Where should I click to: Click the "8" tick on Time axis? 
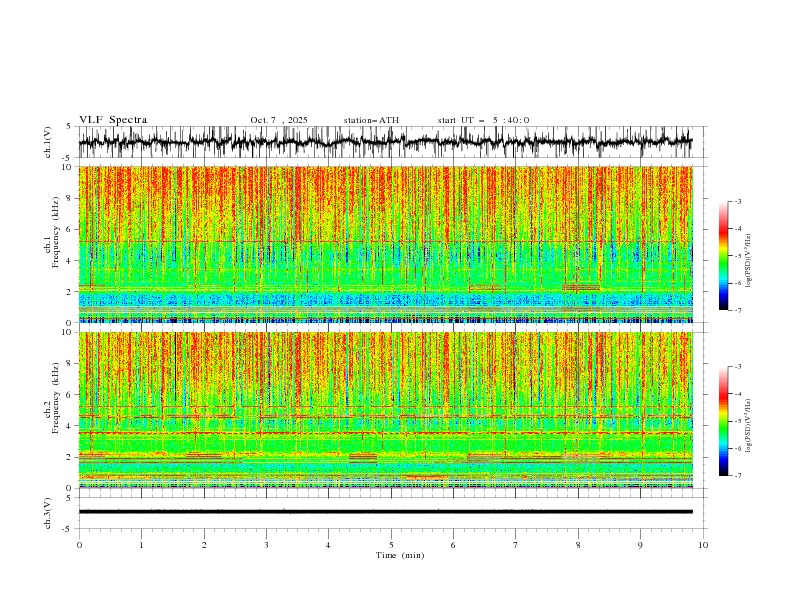tap(578, 545)
